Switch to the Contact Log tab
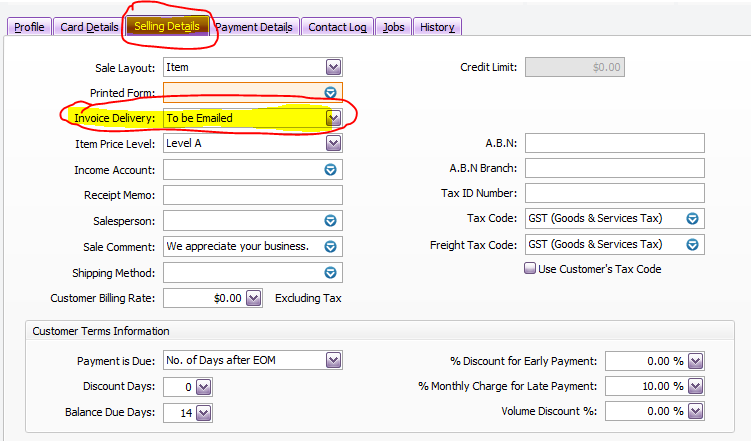 337,27
